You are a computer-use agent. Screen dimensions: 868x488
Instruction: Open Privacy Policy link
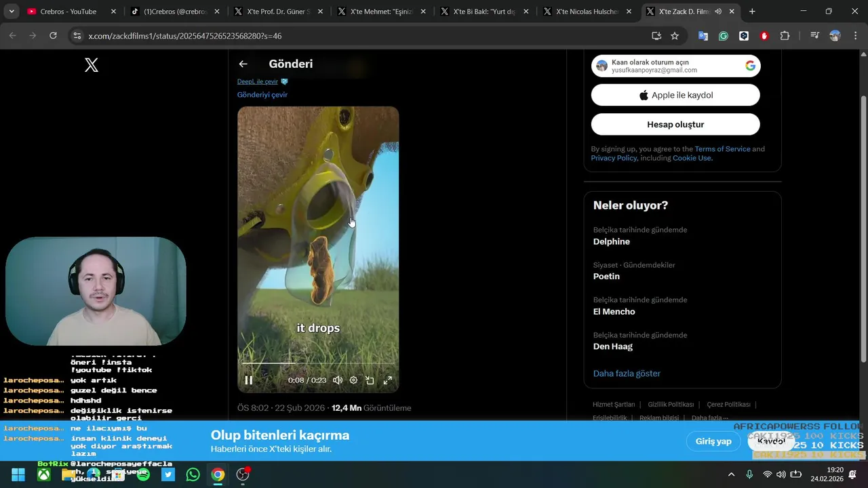pos(614,158)
